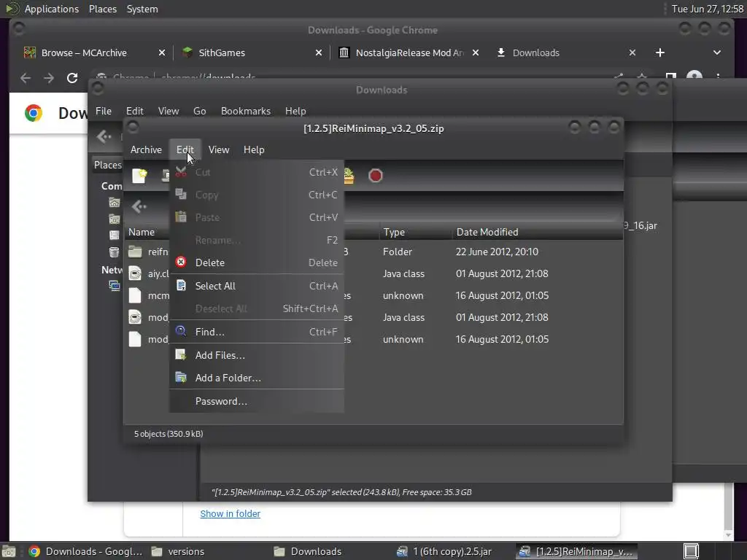Open the Applications menu in top panel

pos(52,9)
